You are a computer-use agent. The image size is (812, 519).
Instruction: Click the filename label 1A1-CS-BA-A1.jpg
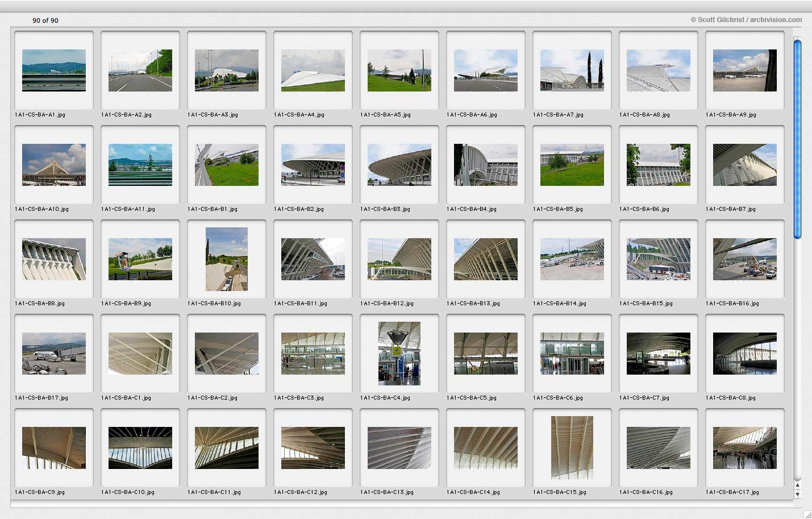click(40, 115)
